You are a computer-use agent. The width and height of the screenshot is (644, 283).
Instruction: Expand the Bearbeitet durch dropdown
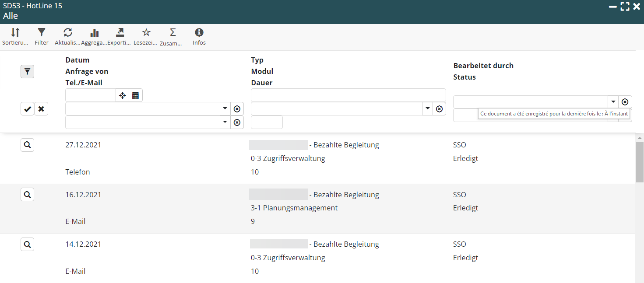pos(613,102)
